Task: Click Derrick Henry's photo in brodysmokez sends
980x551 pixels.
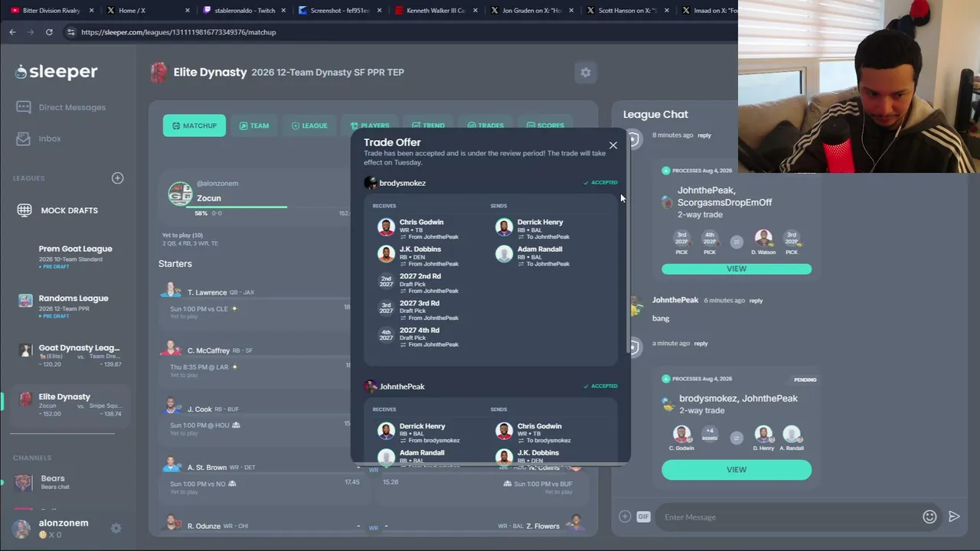Action: 504,227
